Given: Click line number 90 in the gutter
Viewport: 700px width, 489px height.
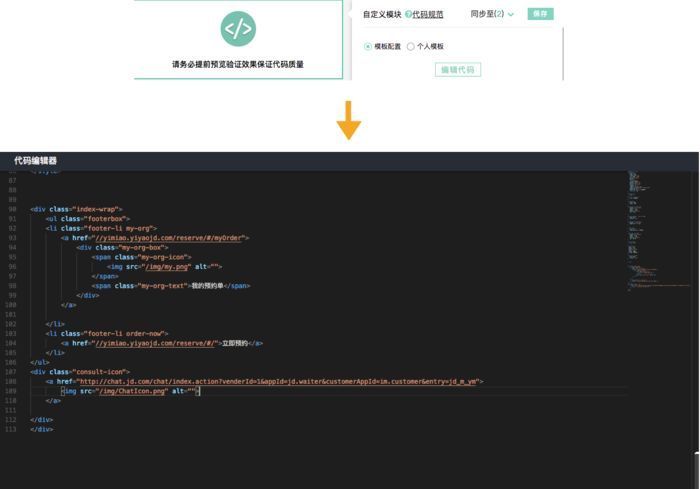Looking at the screenshot, I should point(12,210).
